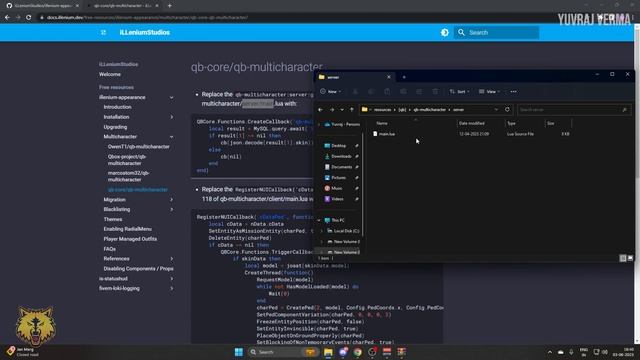
Task: Open a new browser tab
Action: (x=169, y=6)
